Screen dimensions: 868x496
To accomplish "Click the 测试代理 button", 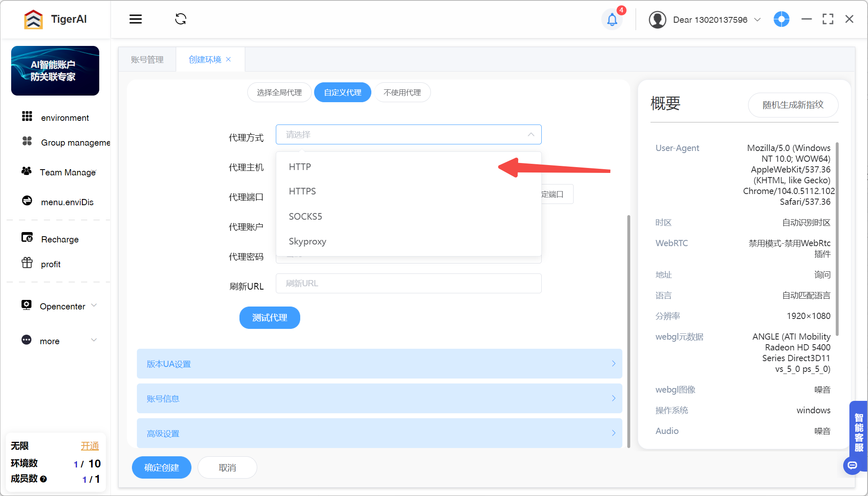I will tap(270, 317).
